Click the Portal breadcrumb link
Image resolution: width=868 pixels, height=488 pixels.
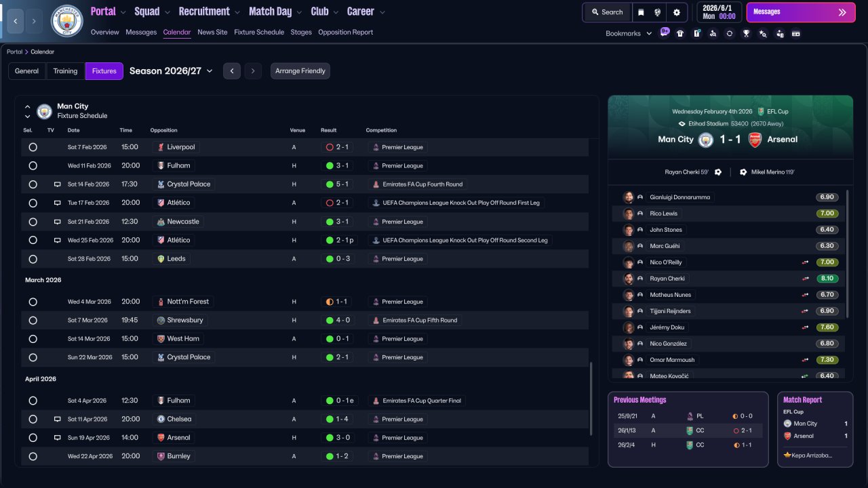[14, 52]
